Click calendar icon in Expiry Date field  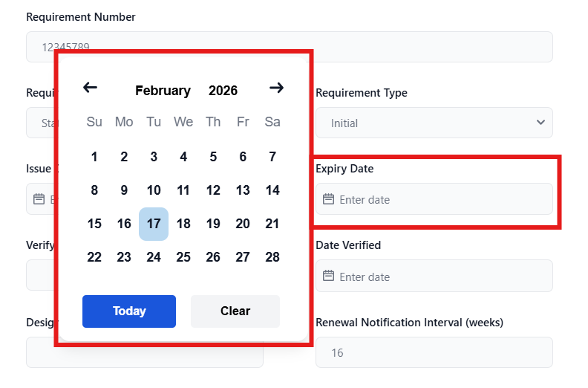[328, 199]
